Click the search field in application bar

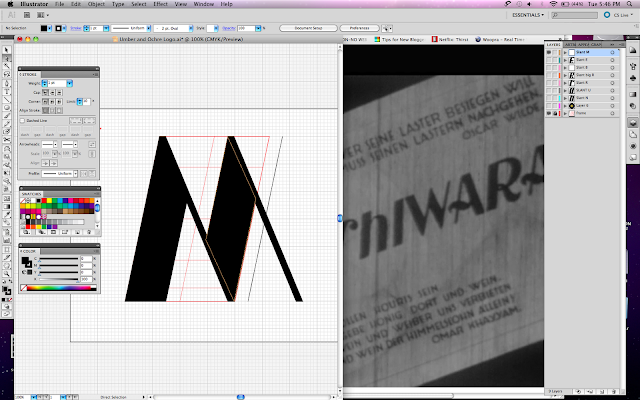click(574, 15)
